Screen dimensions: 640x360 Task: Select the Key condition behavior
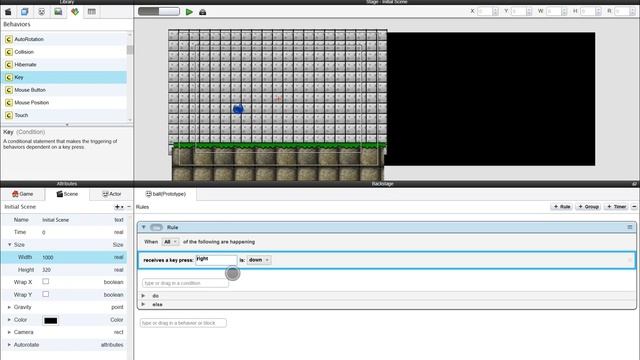tap(64, 77)
